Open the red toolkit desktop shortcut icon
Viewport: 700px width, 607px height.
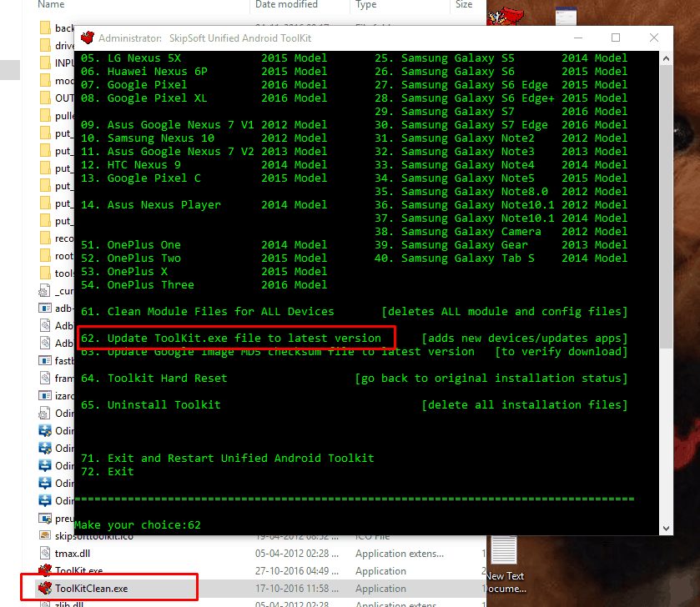pyautogui.click(x=506, y=17)
